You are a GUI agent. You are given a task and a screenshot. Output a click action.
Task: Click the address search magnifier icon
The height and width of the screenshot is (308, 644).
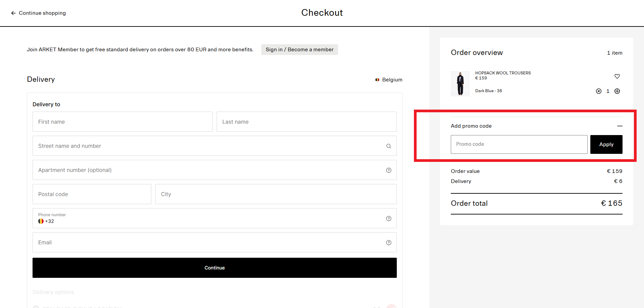point(389,146)
